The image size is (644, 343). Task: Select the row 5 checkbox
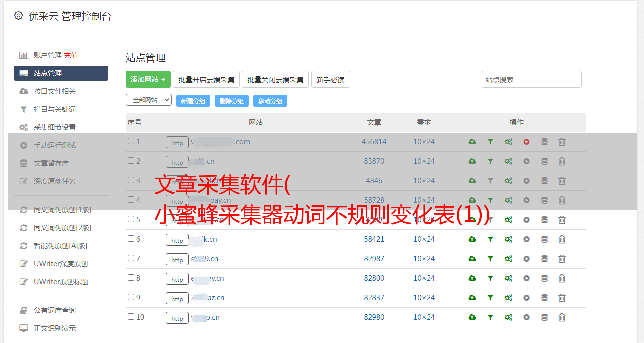pyautogui.click(x=131, y=219)
